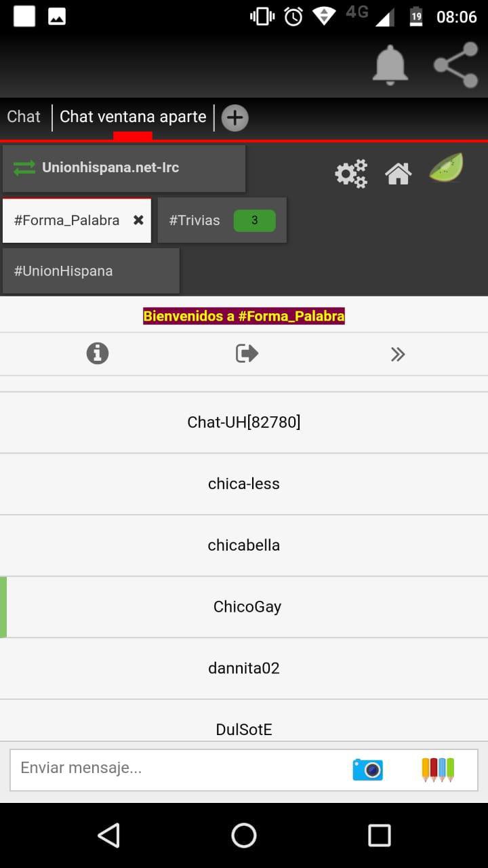This screenshot has width=488, height=868.
Task: Add a new tab with plus button
Action: coord(235,118)
